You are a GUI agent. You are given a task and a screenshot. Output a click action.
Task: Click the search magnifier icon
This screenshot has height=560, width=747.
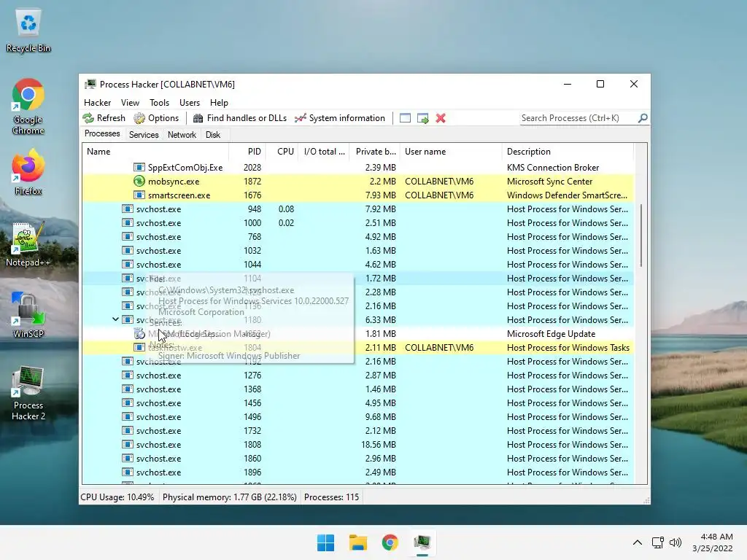[643, 117]
